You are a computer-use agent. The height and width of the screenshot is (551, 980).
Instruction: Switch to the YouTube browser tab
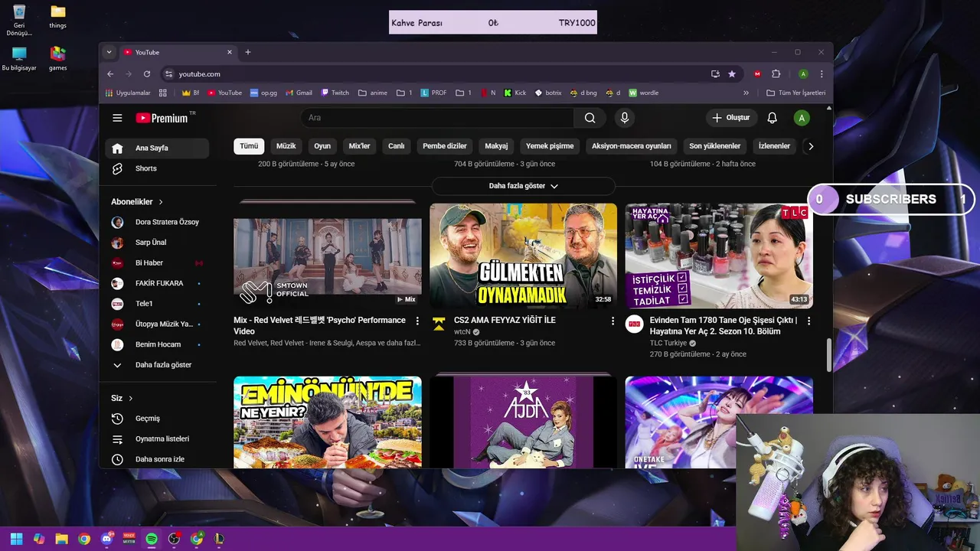coord(178,52)
